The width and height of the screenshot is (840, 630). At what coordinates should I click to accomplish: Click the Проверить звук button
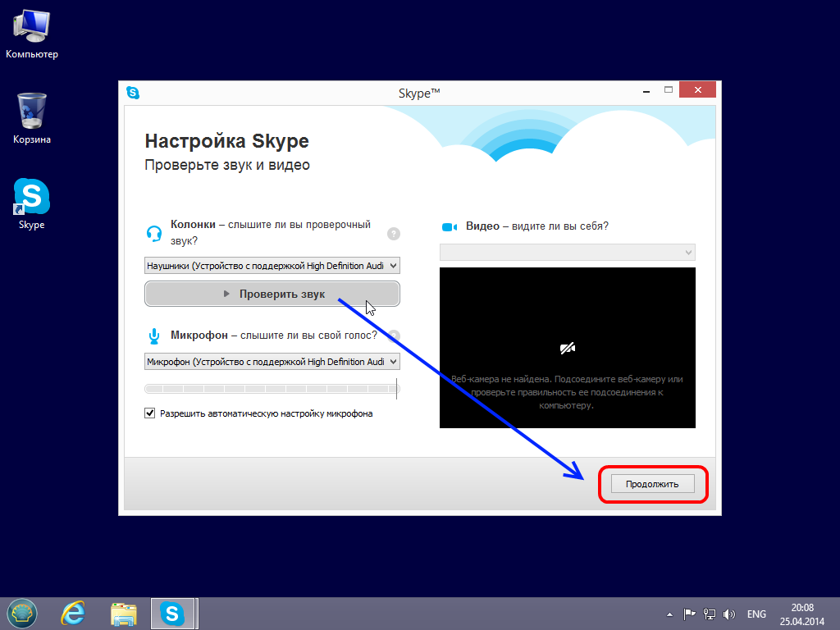[x=272, y=294]
